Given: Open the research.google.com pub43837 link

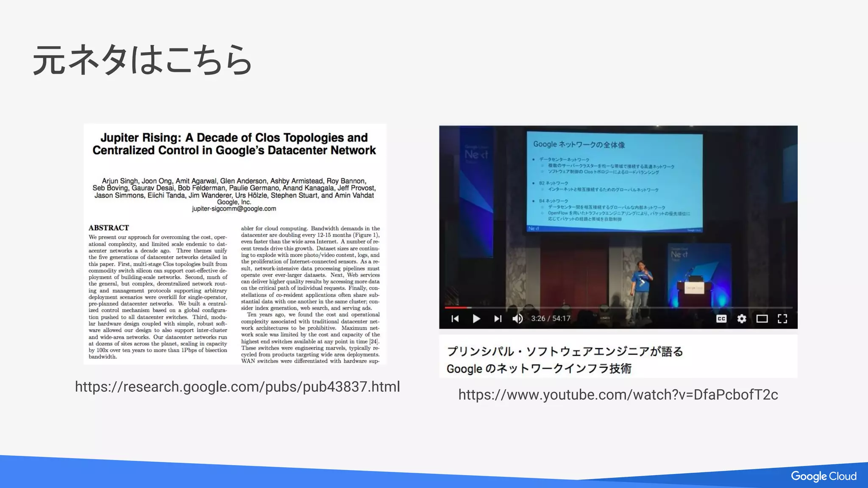Looking at the screenshot, I should click(237, 386).
